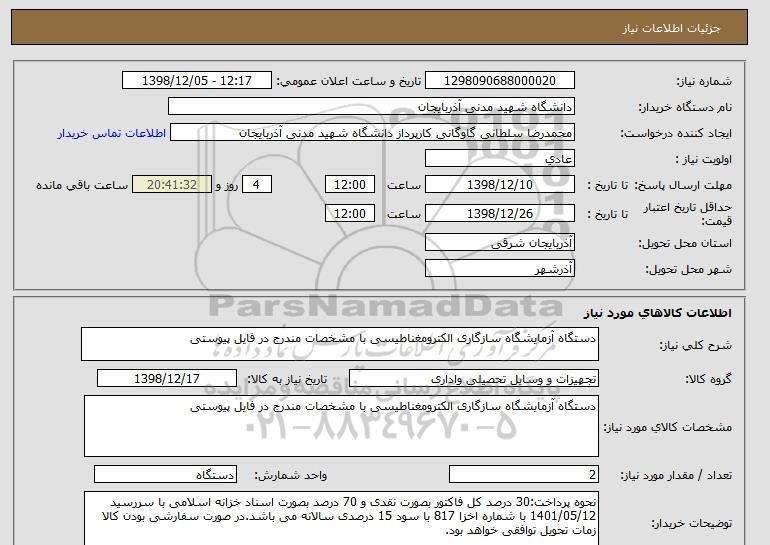Screen dimensions: 770x545
Task: Click the goods need date 1398/12/17
Action: 167,379
